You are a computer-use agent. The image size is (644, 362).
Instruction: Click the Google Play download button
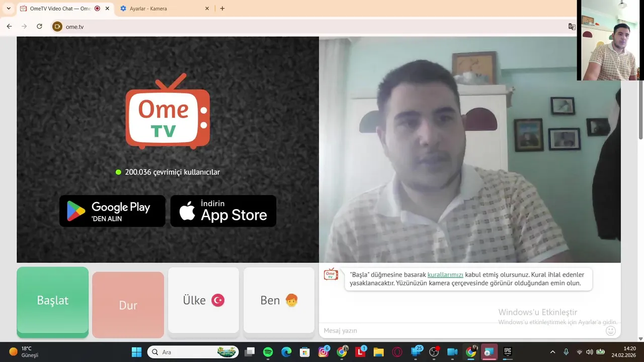112,211
